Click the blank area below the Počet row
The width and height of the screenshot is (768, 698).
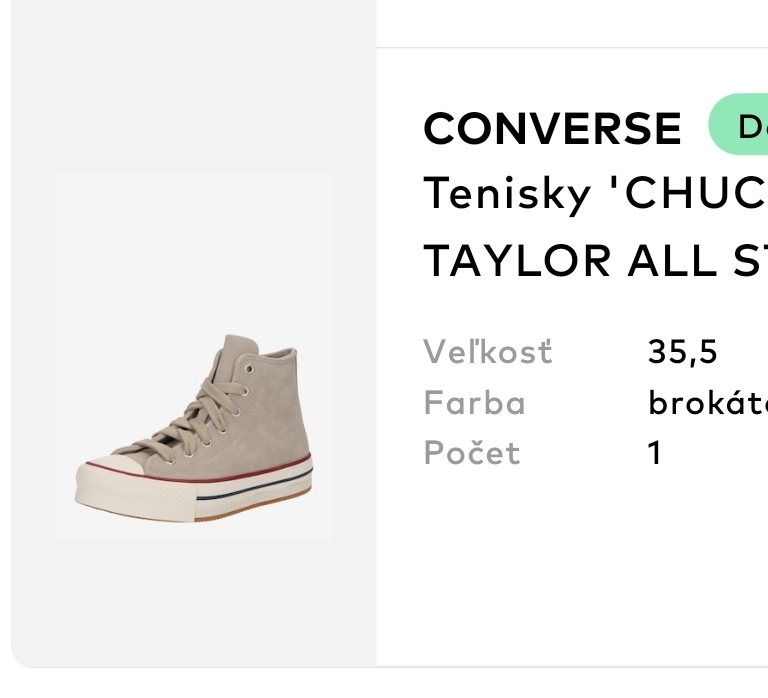(x=572, y=570)
